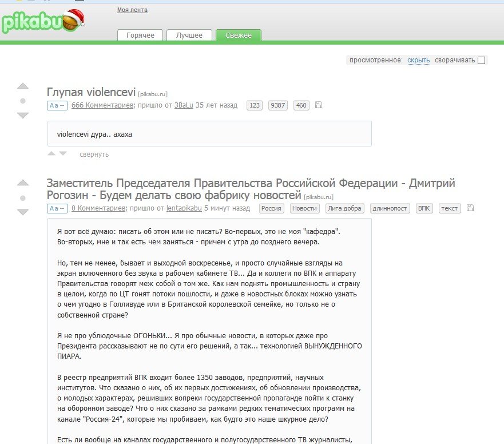The height and width of the screenshot is (444, 504).
Task: Switch to the "Горячее" tab
Action: 140,35
